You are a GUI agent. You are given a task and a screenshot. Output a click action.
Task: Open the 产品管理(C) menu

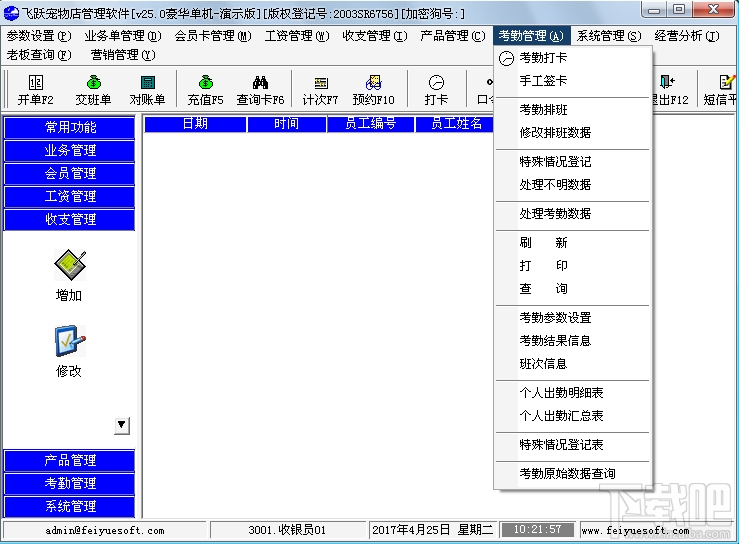tap(452, 36)
